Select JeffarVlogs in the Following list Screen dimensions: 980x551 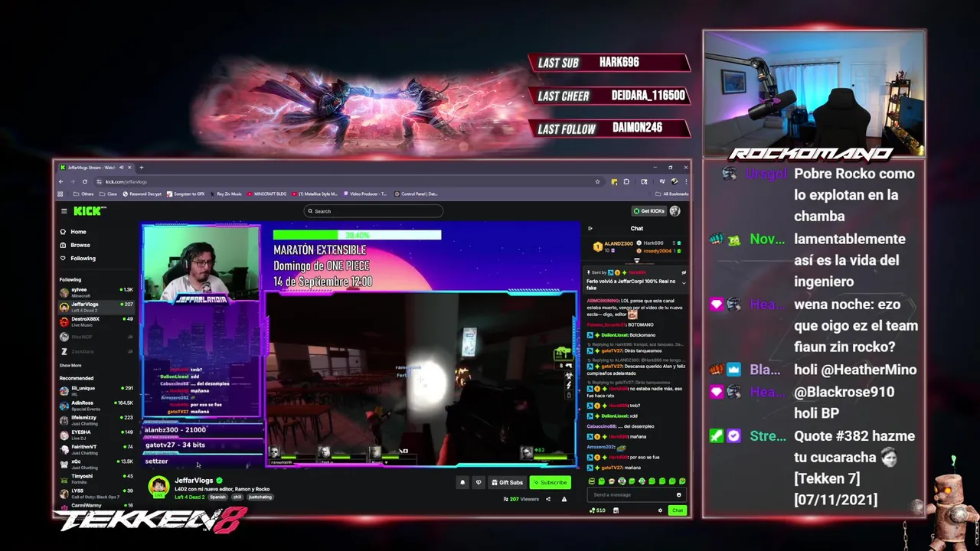click(x=96, y=307)
